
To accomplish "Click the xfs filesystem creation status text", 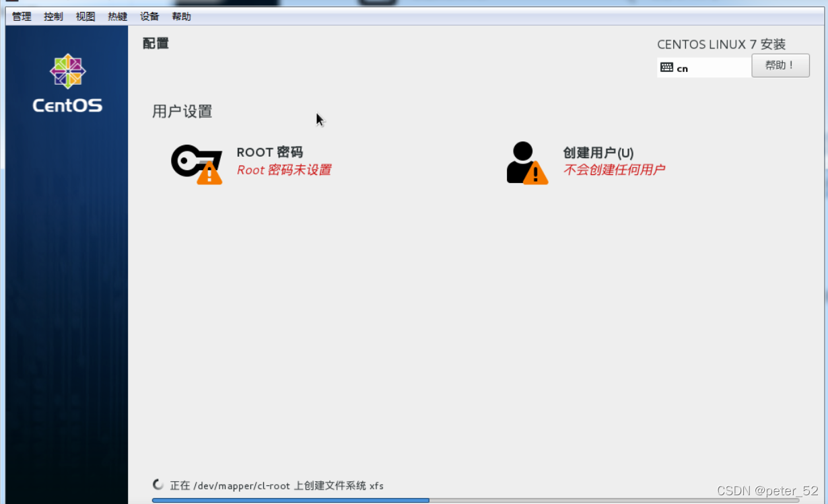I will click(277, 485).
